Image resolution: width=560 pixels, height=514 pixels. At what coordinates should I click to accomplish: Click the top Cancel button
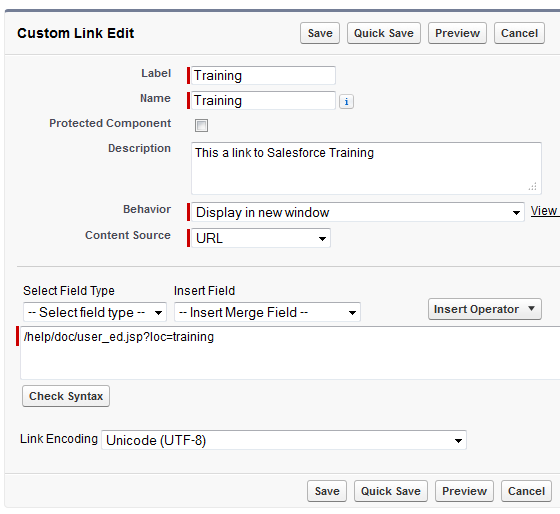tap(519, 33)
